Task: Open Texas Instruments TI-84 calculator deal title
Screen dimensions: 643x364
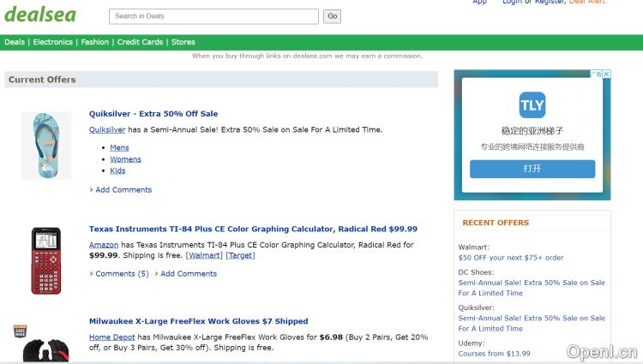Action: [253, 229]
